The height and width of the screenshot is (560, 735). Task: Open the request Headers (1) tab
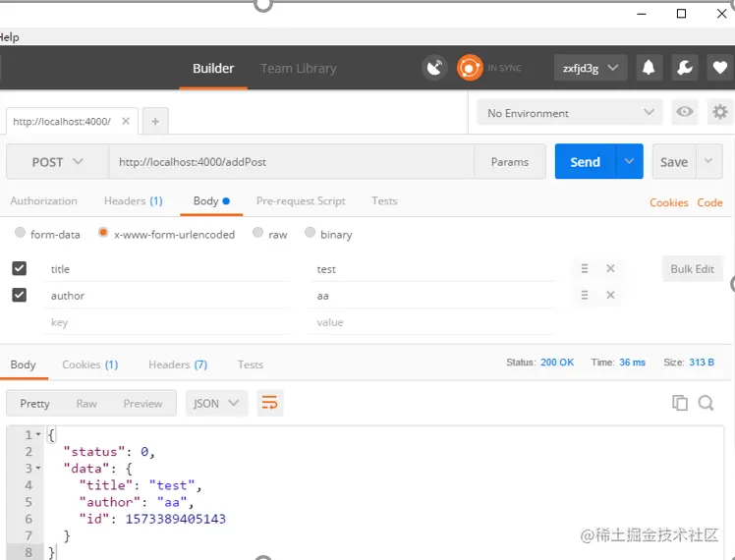click(133, 201)
